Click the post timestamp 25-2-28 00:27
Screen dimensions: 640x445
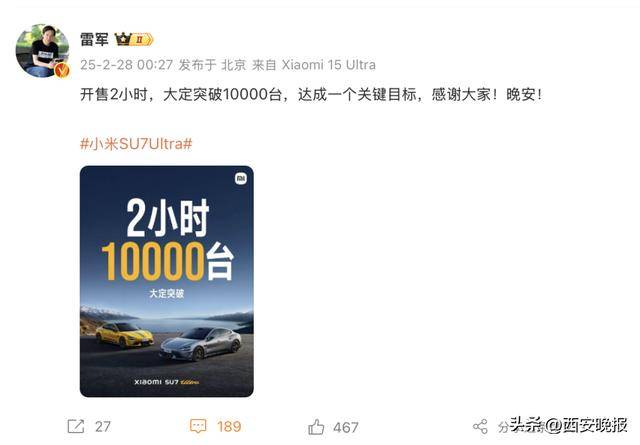point(127,65)
